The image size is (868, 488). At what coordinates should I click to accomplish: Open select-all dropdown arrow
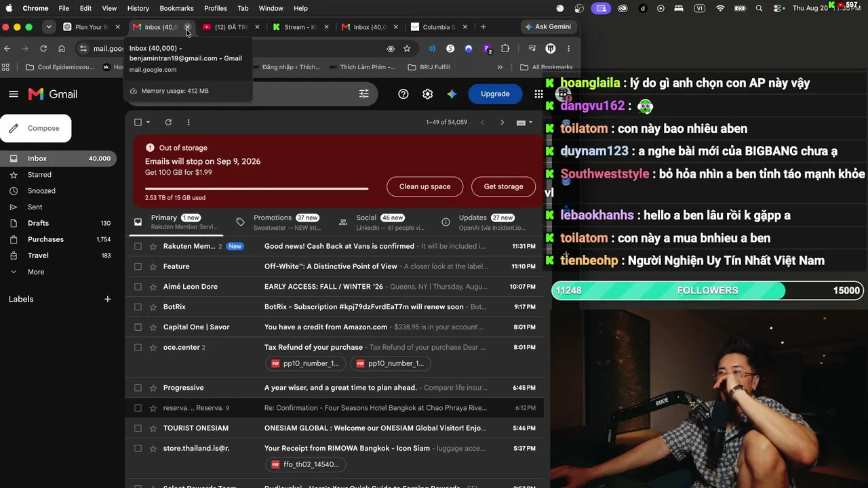[148, 122]
